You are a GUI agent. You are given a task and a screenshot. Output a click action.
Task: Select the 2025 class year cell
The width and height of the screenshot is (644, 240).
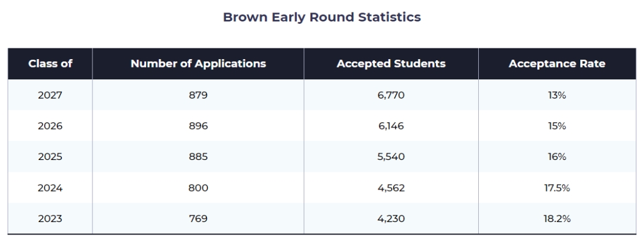[50, 157]
